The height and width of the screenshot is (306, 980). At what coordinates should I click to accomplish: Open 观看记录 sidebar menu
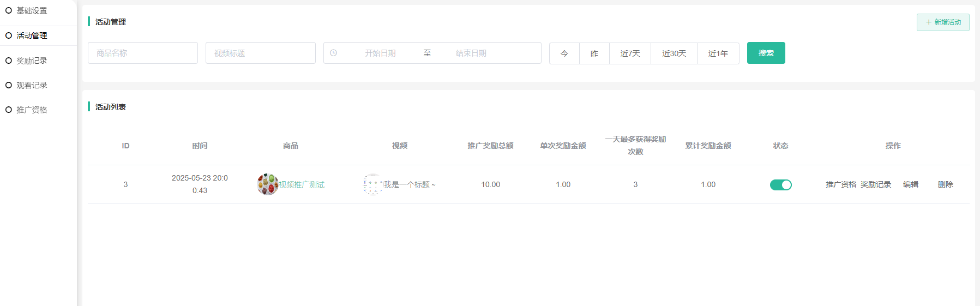[31, 85]
